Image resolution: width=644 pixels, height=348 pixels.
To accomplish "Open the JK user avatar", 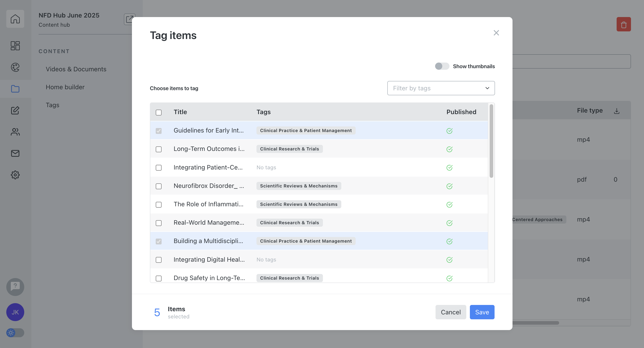I will pos(15,312).
